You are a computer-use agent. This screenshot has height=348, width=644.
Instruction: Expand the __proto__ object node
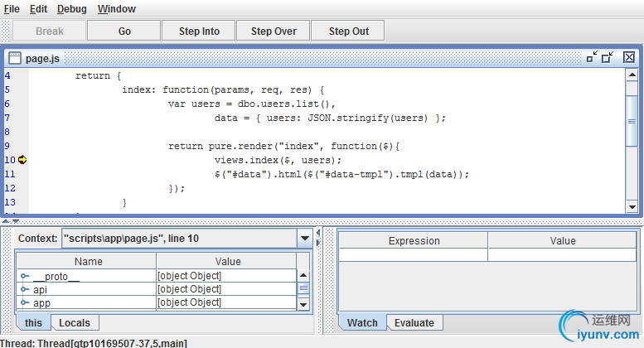pyautogui.click(x=25, y=276)
